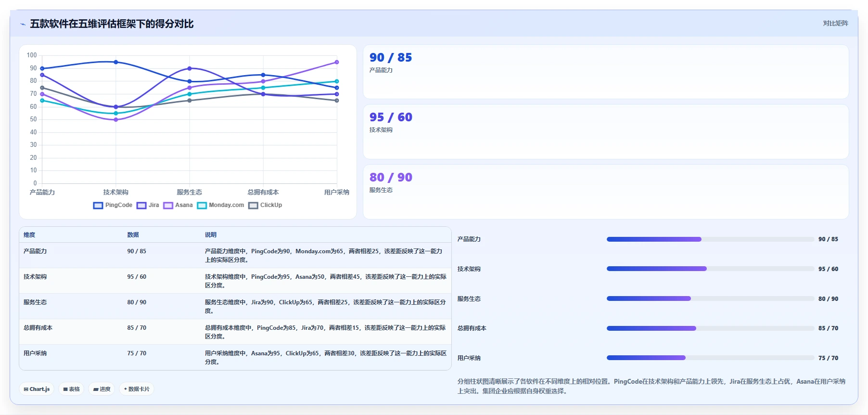
Task: Click the 数据卡片 tag chip
Action: pos(137,389)
